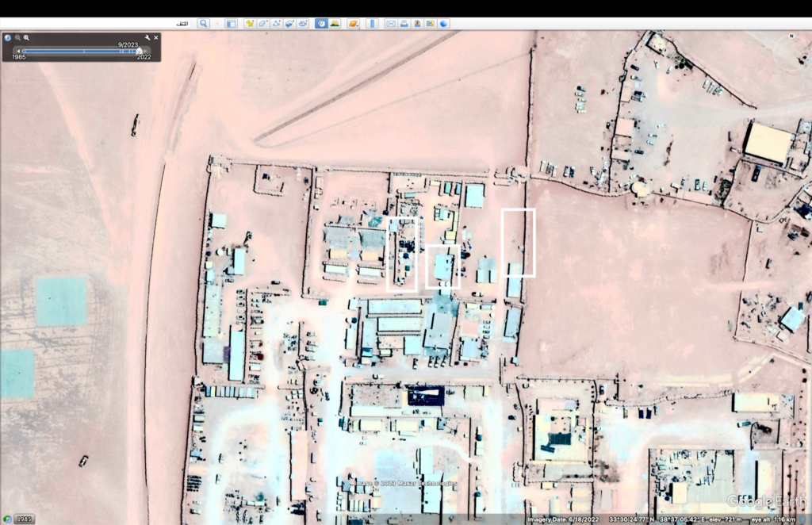Click the print icon in toolbar

pos(404,24)
